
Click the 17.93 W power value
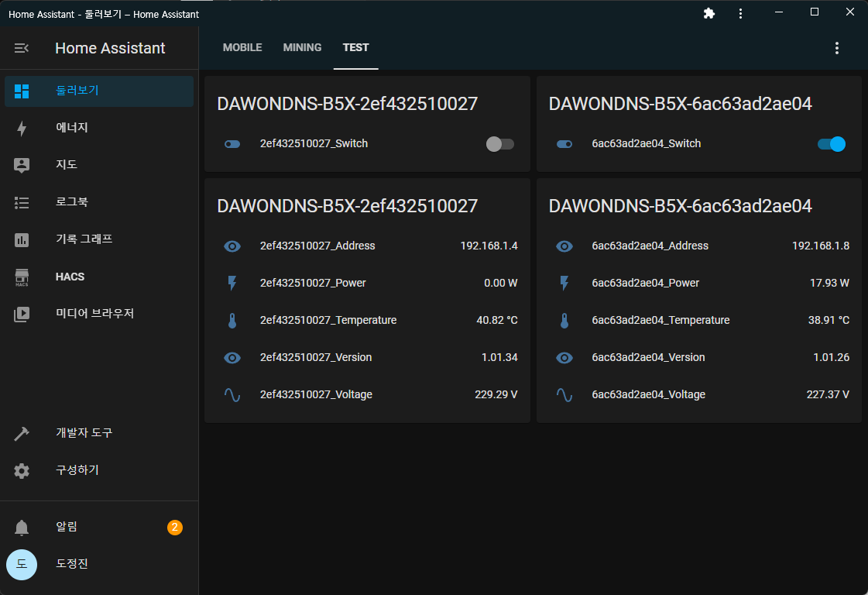(829, 283)
